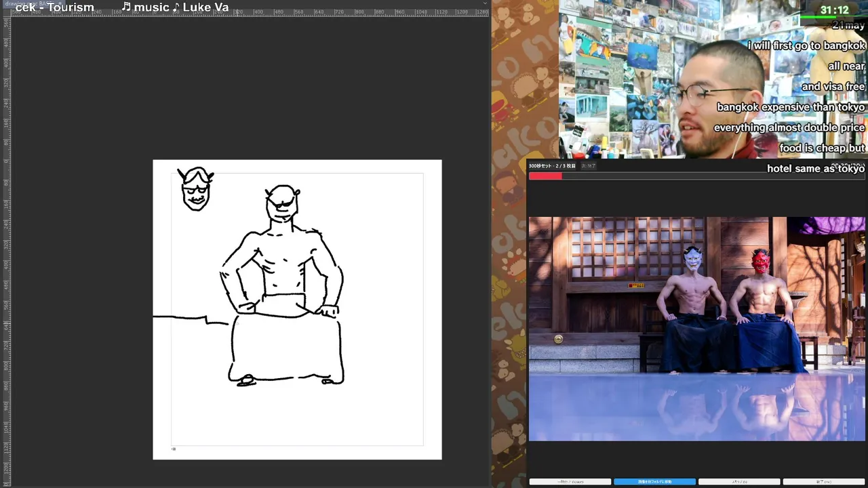Screen dimensions: 868x488
Task: Click the horizontal ruler above the canvas
Action: (250, 12)
